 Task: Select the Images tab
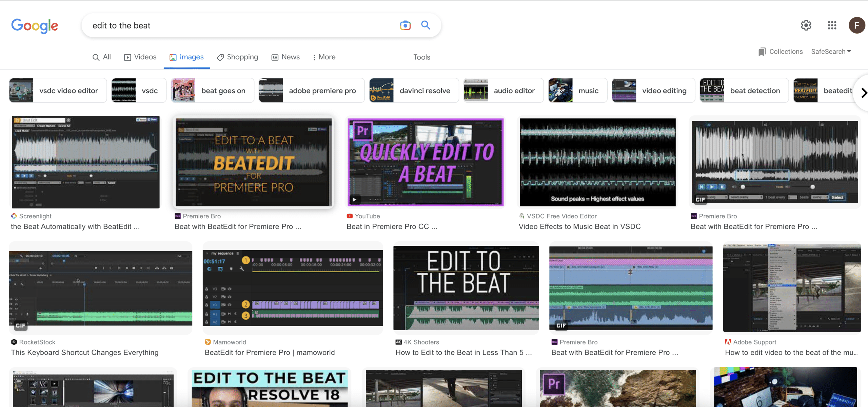(186, 57)
